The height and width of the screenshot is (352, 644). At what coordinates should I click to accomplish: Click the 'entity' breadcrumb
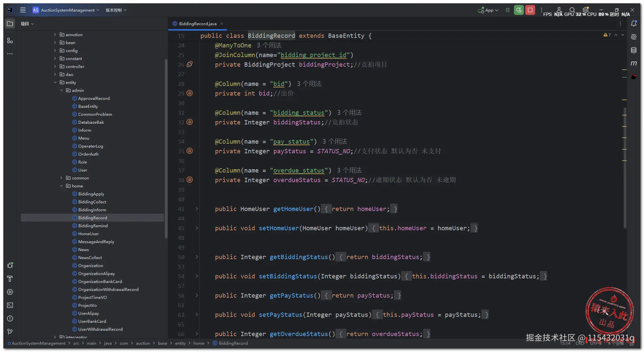point(180,343)
